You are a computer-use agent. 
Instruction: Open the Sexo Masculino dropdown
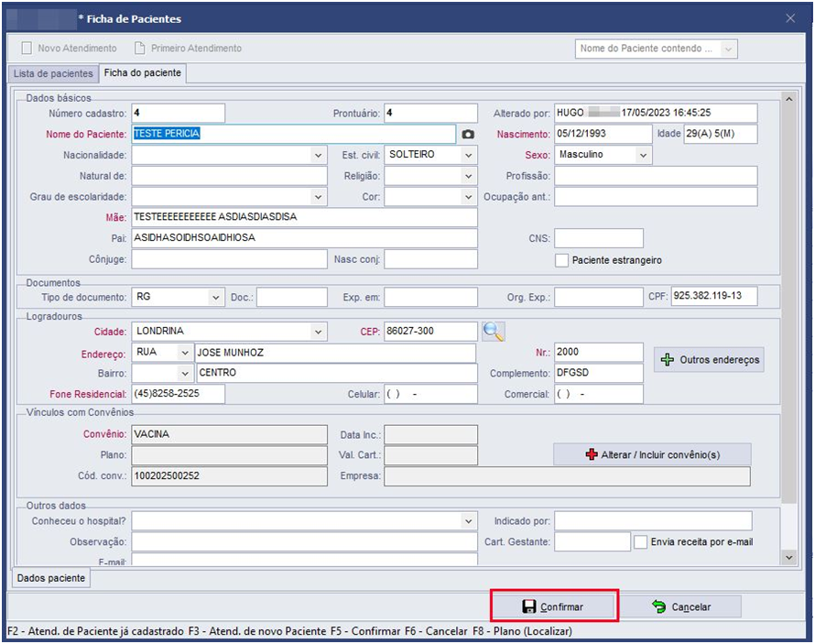point(643,155)
